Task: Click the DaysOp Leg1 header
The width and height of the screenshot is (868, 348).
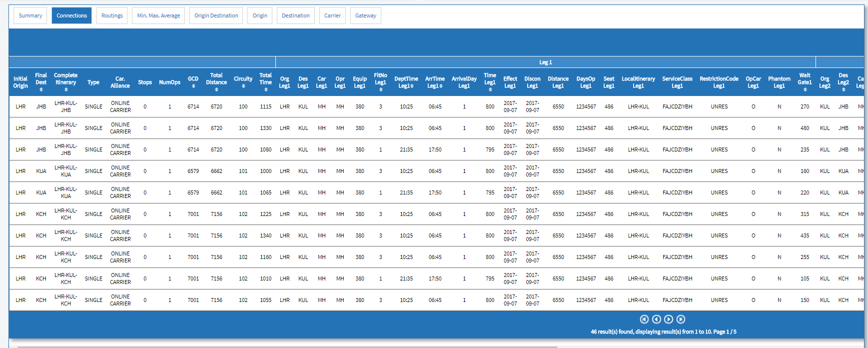Action: (586, 82)
